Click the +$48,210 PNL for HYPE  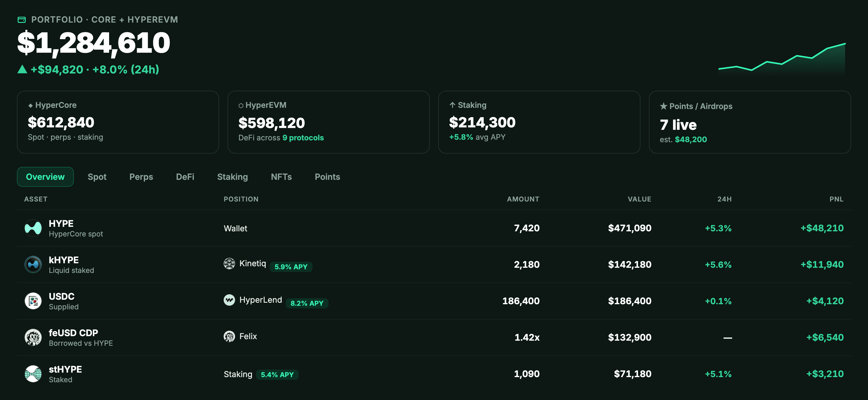point(822,228)
